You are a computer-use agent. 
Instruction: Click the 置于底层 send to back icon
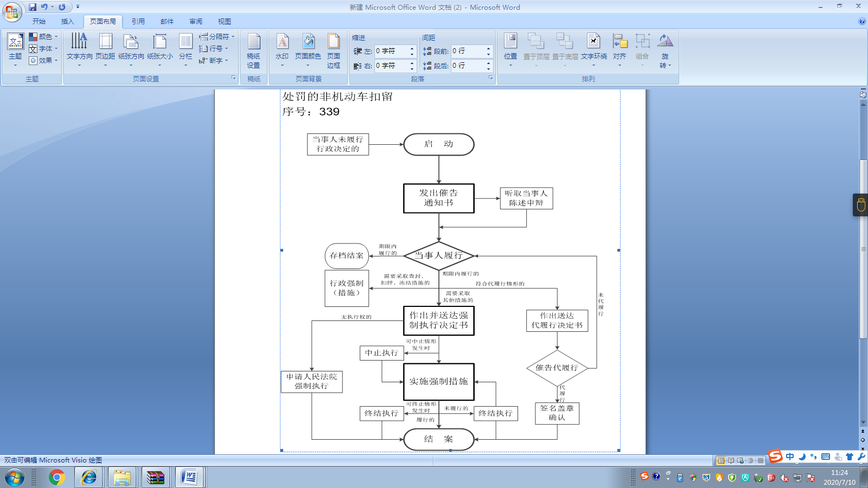[565, 42]
